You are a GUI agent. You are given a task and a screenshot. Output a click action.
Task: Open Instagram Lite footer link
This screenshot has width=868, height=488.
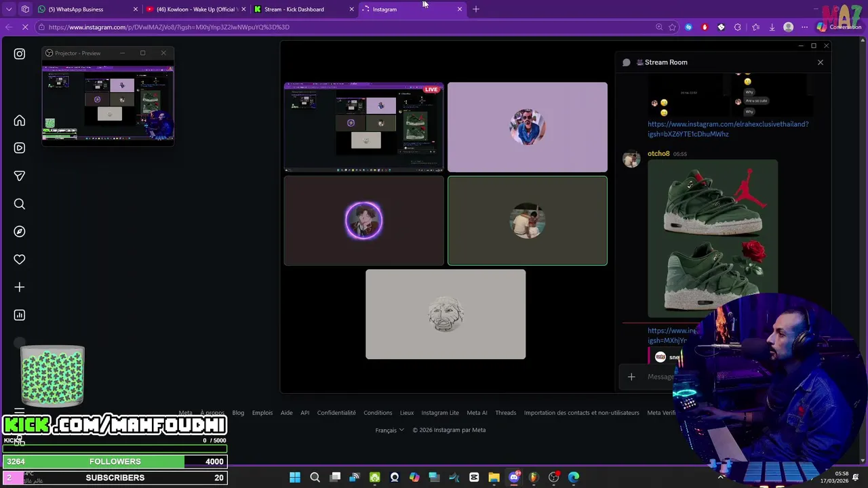pos(440,413)
